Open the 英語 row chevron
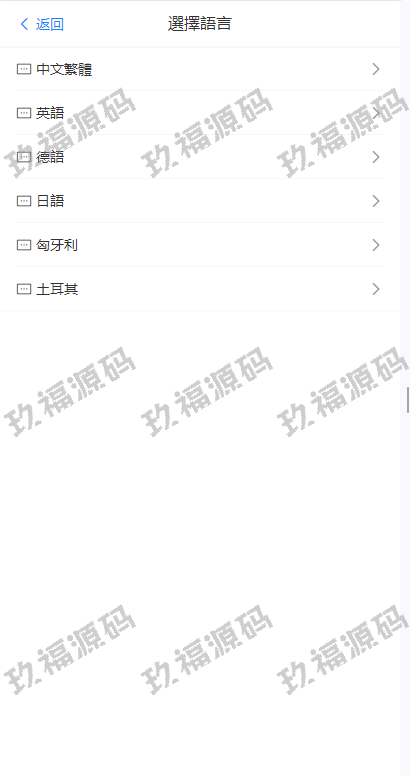 (376, 113)
